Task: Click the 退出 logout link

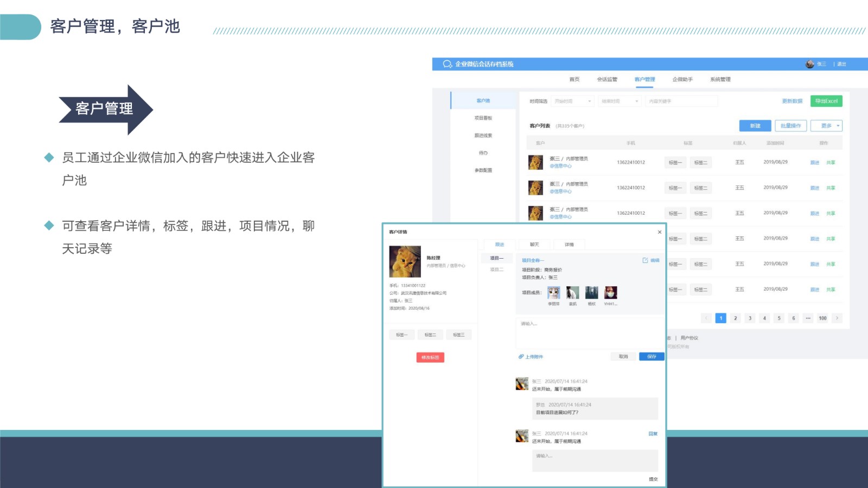Action: pyautogui.click(x=841, y=64)
